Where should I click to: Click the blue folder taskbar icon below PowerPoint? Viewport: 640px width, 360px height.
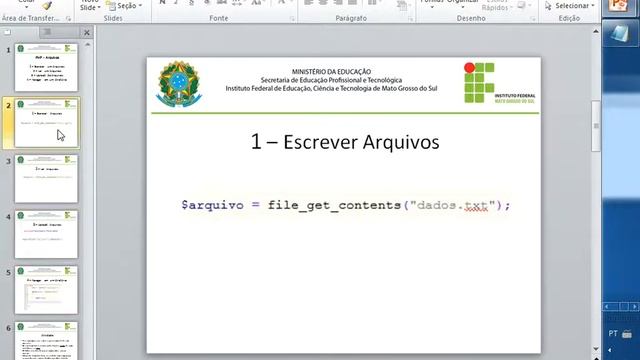620,34
